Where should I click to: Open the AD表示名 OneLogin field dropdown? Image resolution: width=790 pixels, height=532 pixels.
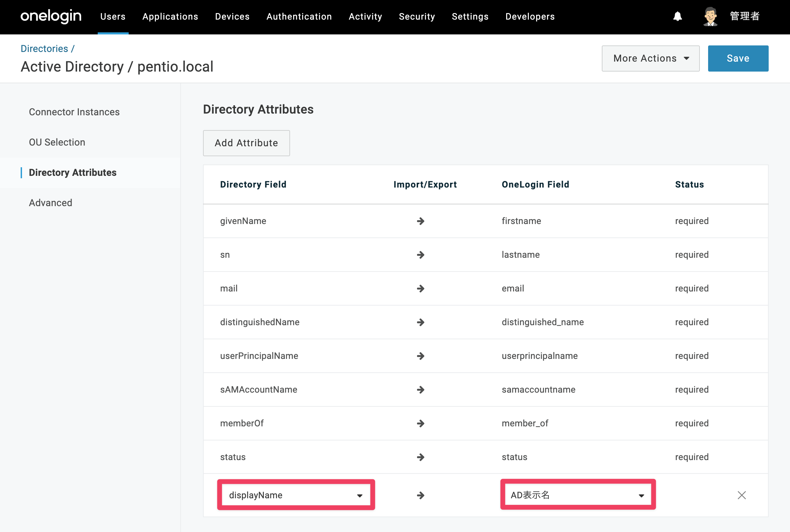(578, 495)
